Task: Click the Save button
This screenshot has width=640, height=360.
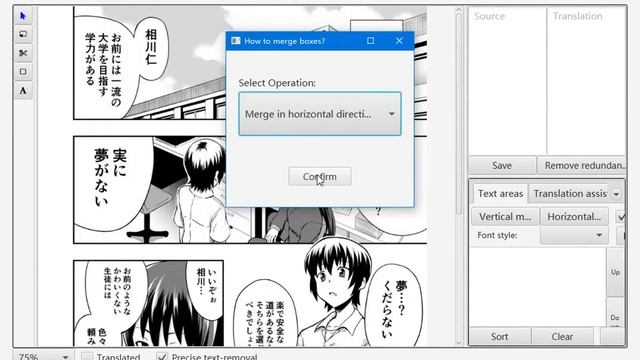Action: pos(502,165)
